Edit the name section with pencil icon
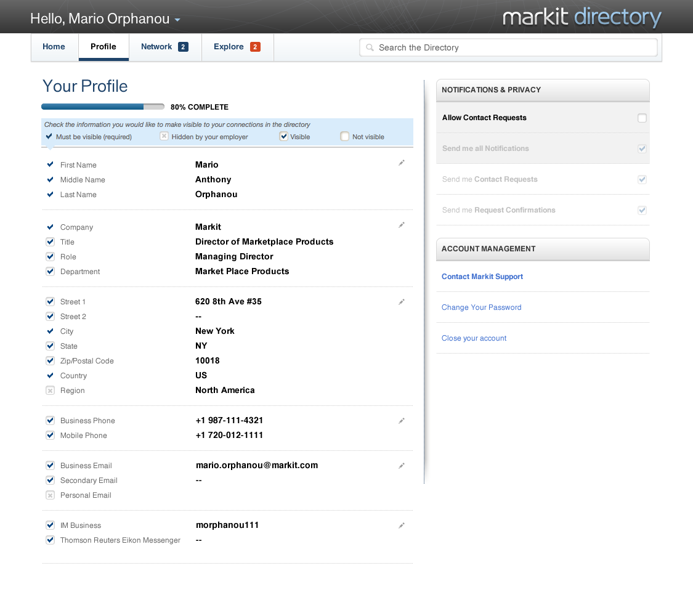693x616 pixels. pos(402,163)
